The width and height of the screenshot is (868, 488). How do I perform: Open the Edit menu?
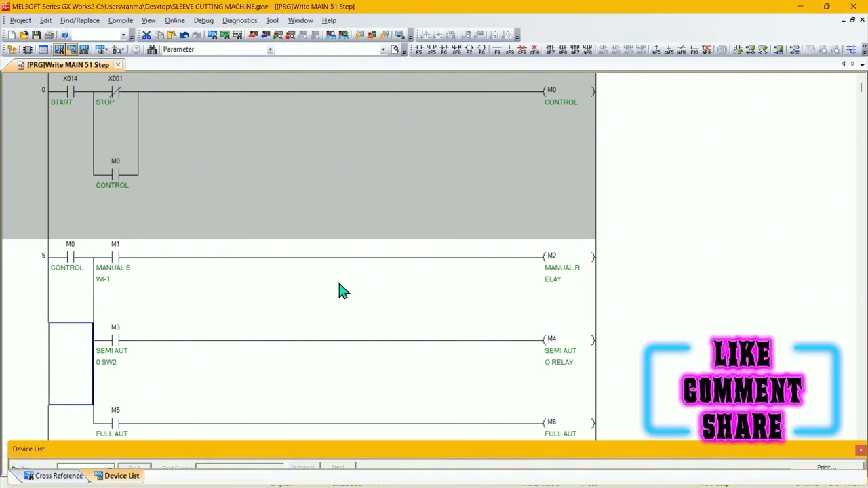[45, 20]
